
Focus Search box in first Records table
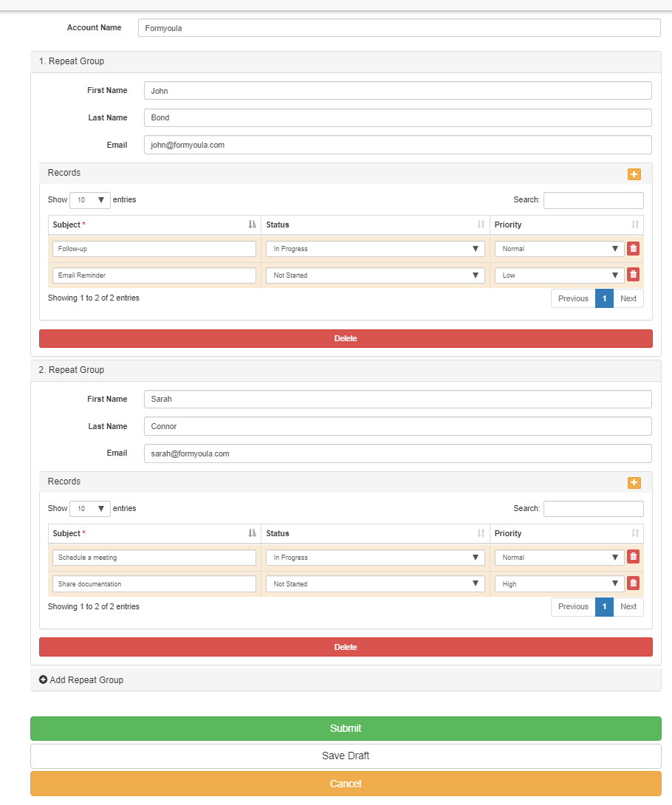click(x=594, y=200)
